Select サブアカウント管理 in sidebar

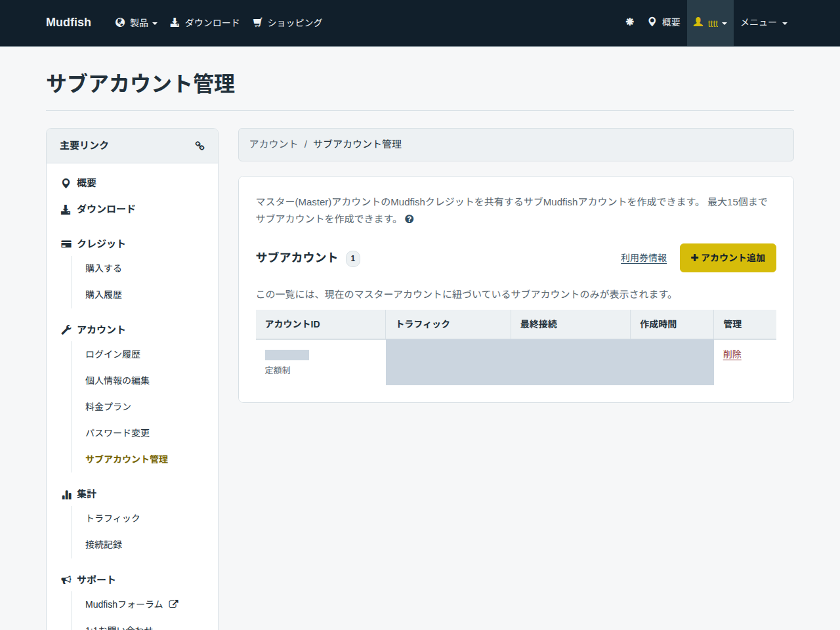point(127,459)
